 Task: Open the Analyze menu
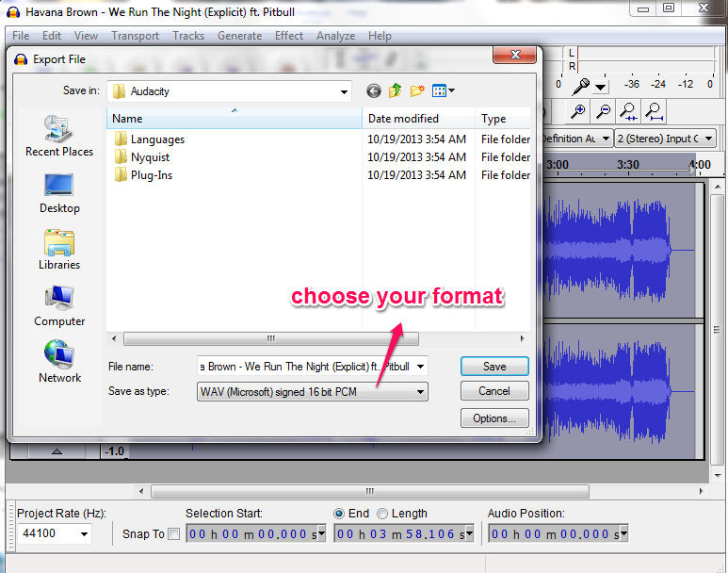pos(335,36)
